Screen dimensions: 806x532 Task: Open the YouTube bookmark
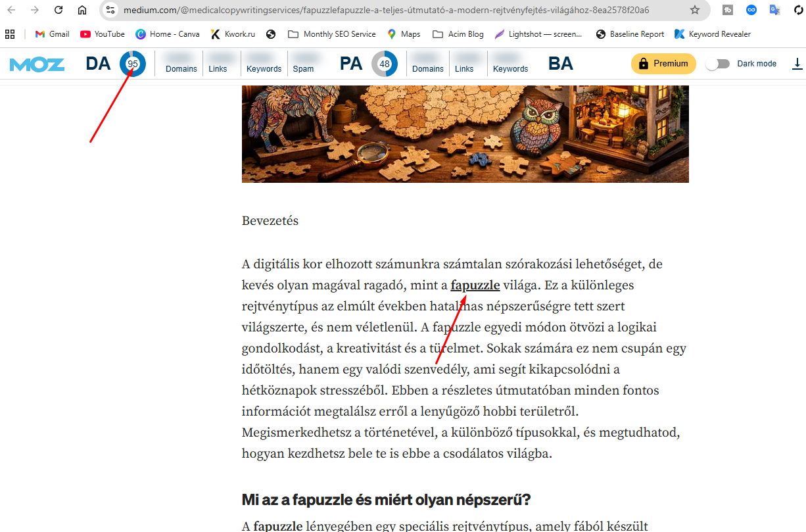(x=103, y=34)
